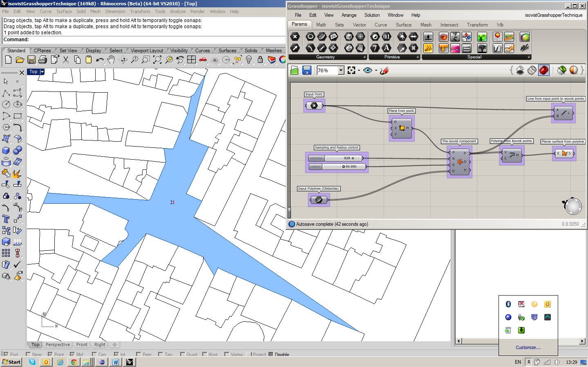Screen dimensions: 588x367
Task: Expand the Special panel in Grasshopper
Action: pyautogui.click(x=529, y=57)
